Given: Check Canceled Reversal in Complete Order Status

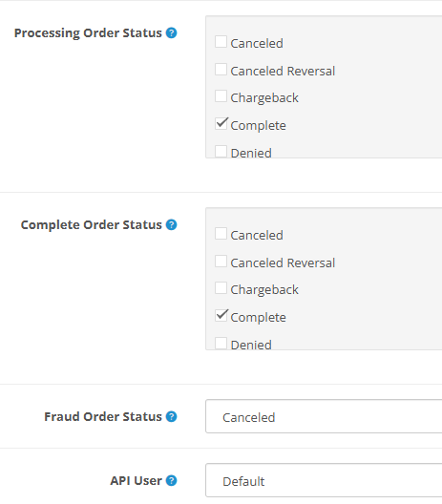Looking at the screenshot, I should (x=221, y=262).
